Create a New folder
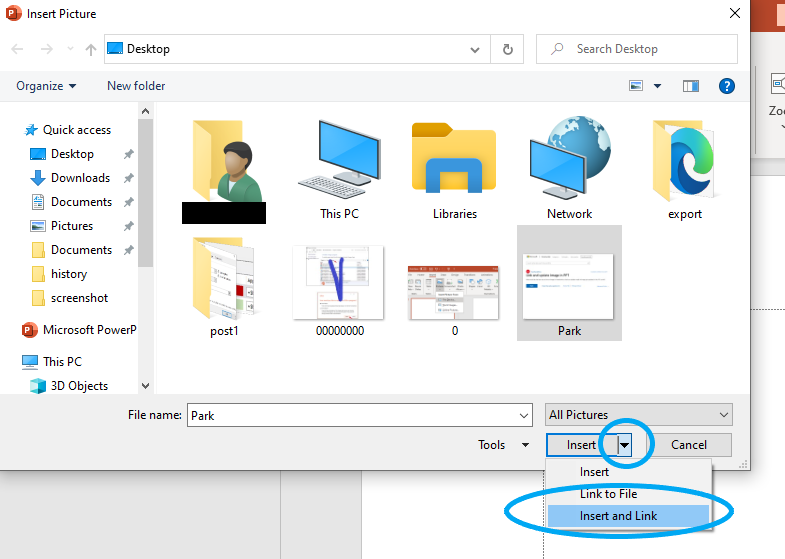The width and height of the screenshot is (785, 559). pyautogui.click(x=136, y=86)
